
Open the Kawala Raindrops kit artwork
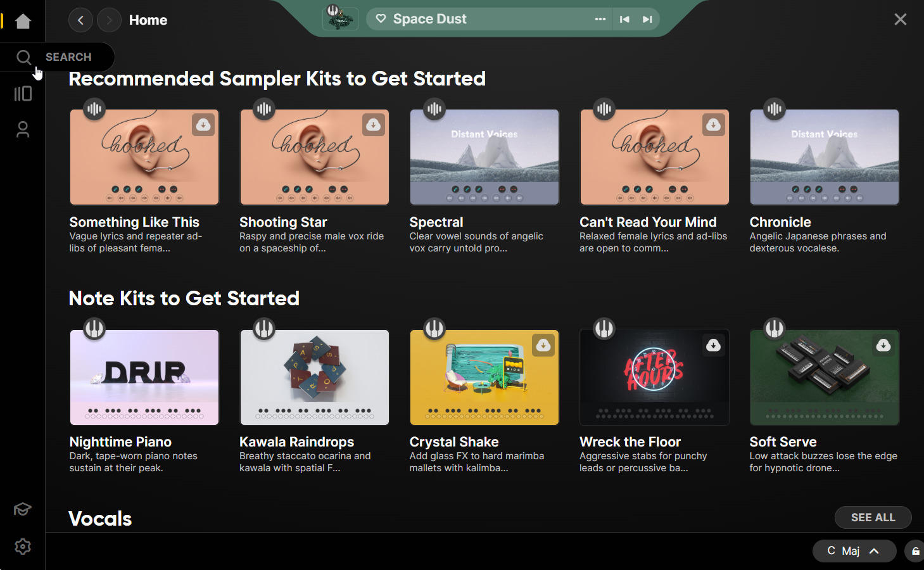coord(315,377)
